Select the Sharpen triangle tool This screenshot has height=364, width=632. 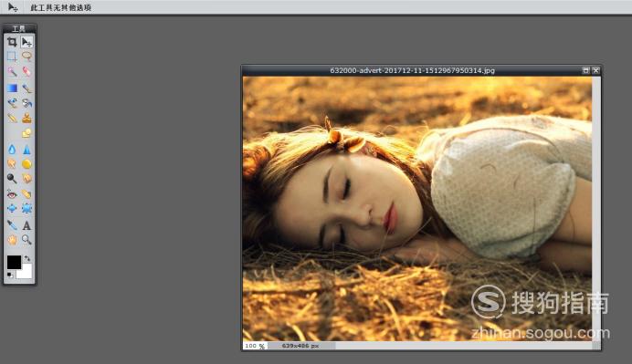coord(26,150)
